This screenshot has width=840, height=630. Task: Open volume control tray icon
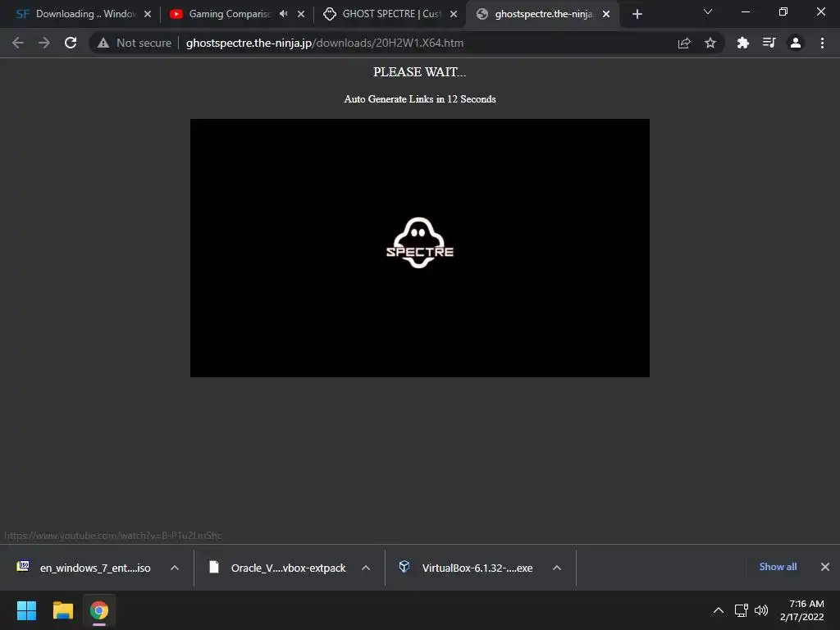pyautogui.click(x=761, y=610)
